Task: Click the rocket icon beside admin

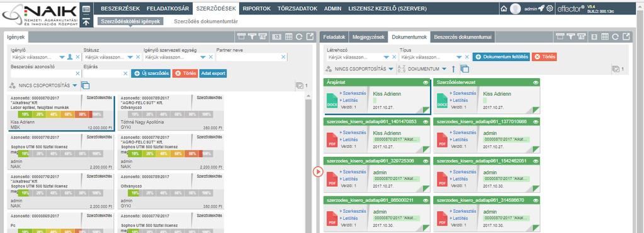Action: 541,9
